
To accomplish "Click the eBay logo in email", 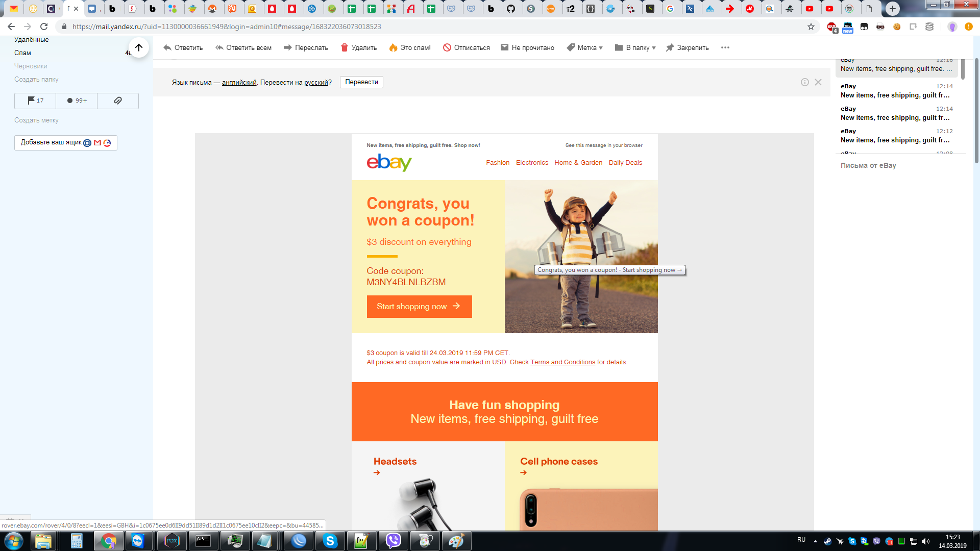I will coord(389,163).
